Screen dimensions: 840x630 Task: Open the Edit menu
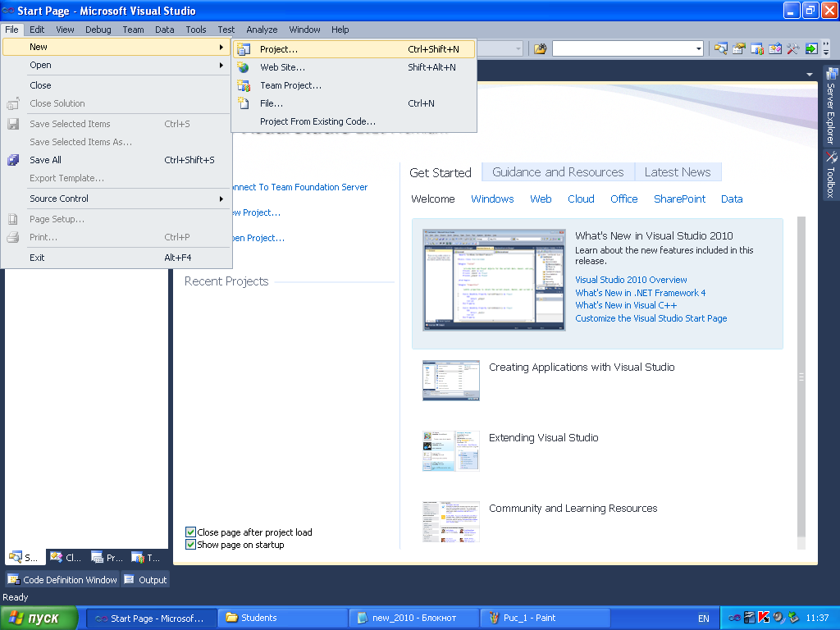point(36,30)
